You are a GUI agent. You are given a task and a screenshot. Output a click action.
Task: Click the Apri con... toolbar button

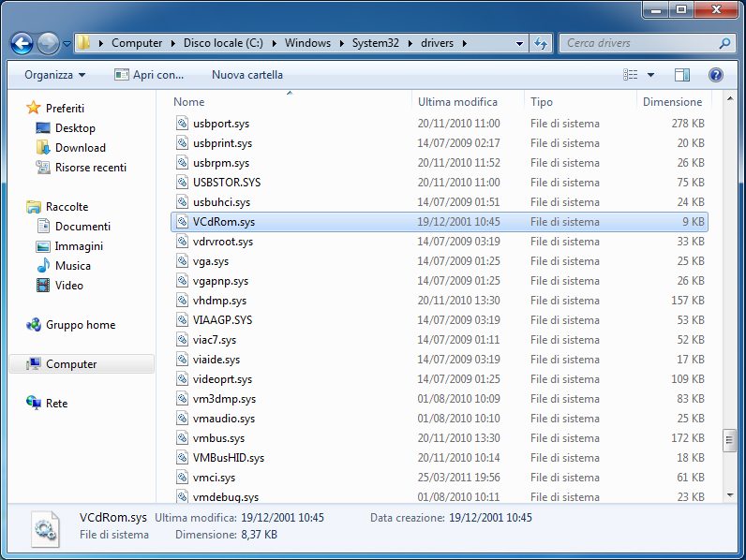(149, 75)
